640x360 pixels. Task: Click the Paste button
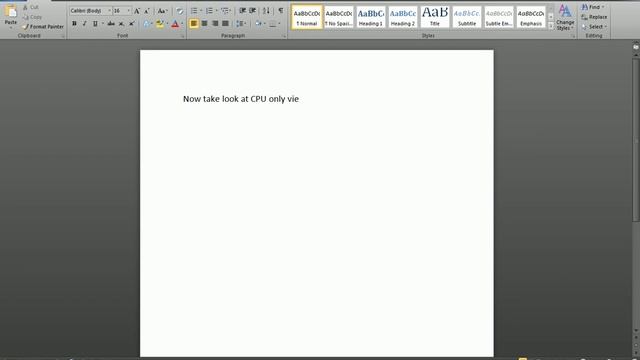point(11,16)
